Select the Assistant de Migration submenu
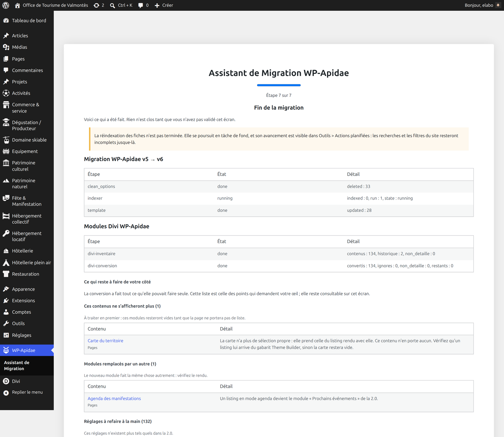504x437 pixels. 17,366
